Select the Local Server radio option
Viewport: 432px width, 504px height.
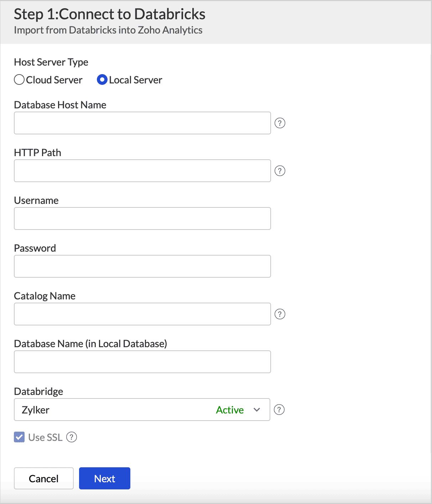coord(102,80)
